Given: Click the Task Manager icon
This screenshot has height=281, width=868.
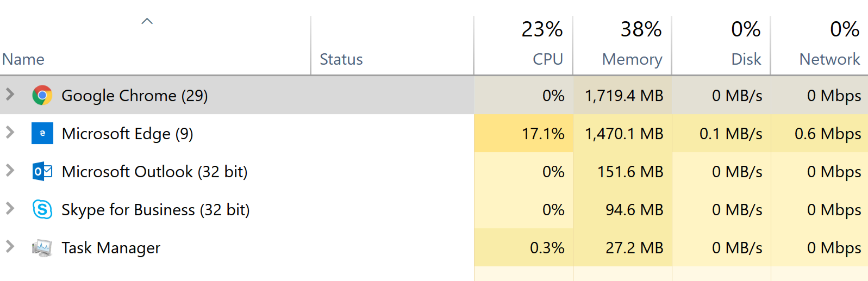Looking at the screenshot, I should tap(42, 248).
